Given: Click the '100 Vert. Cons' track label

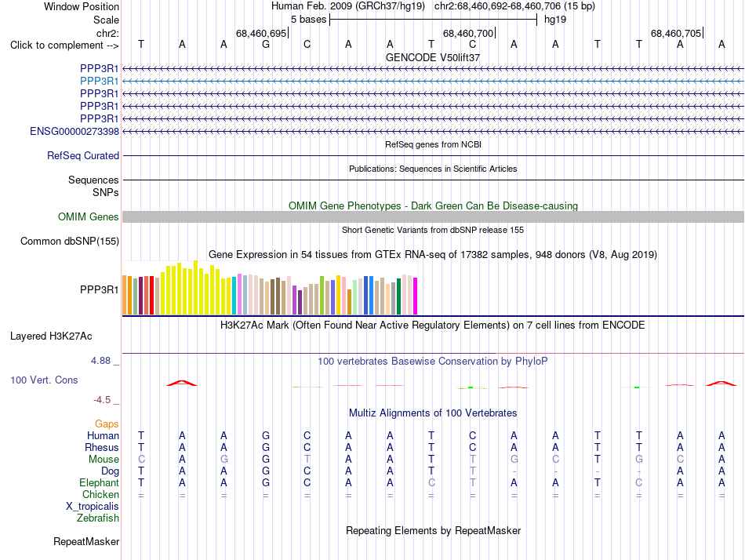Looking at the screenshot, I should 44,380.
